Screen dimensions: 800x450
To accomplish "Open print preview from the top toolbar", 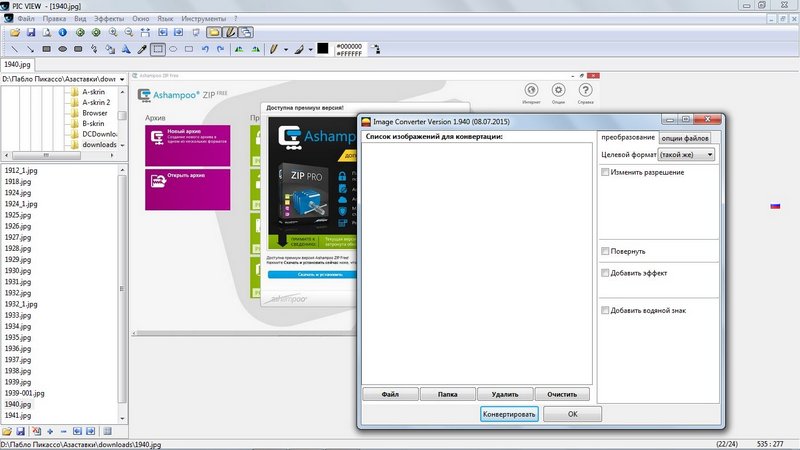I will (x=47, y=33).
